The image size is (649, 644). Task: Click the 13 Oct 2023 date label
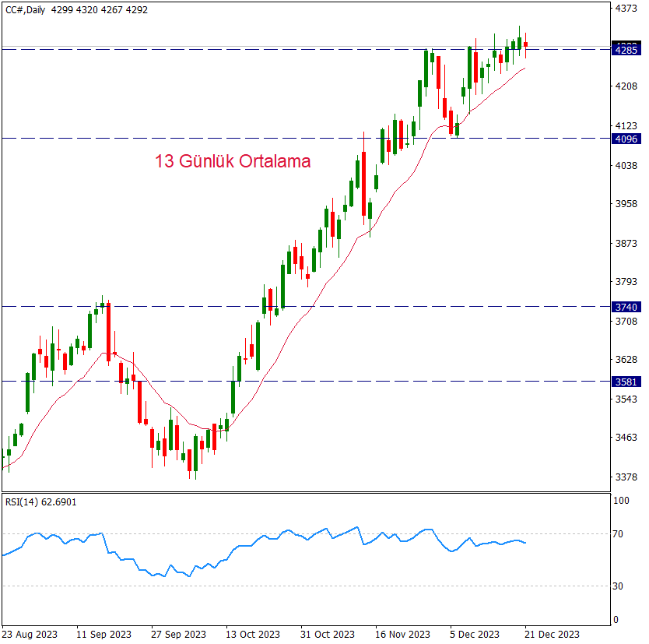[253, 635]
